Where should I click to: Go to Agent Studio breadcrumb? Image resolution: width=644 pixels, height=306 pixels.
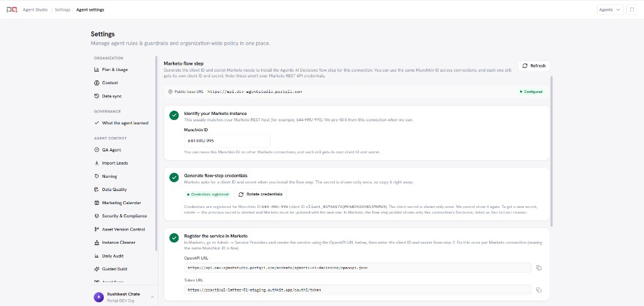pyautogui.click(x=35, y=10)
